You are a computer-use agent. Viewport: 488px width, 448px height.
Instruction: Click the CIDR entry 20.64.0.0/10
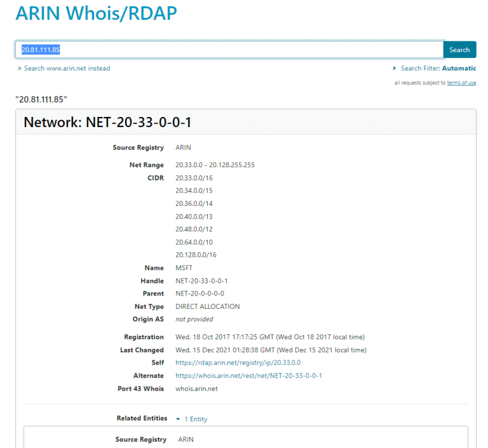pyautogui.click(x=194, y=242)
